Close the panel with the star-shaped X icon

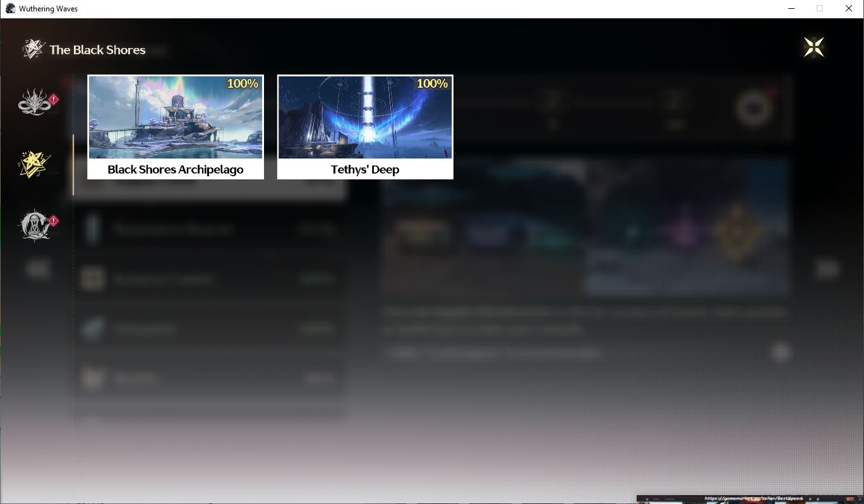click(x=813, y=47)
